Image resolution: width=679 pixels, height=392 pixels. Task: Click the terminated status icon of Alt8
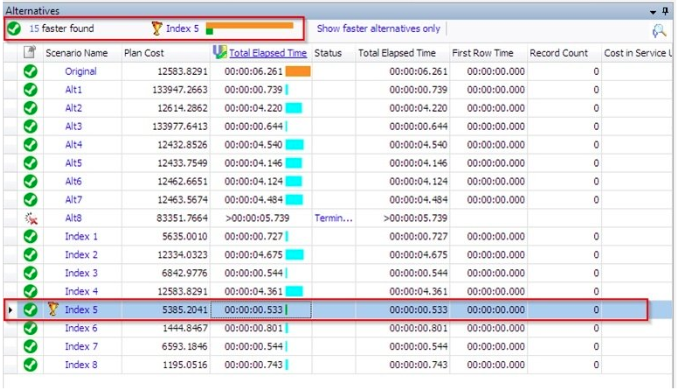[31, 218]
